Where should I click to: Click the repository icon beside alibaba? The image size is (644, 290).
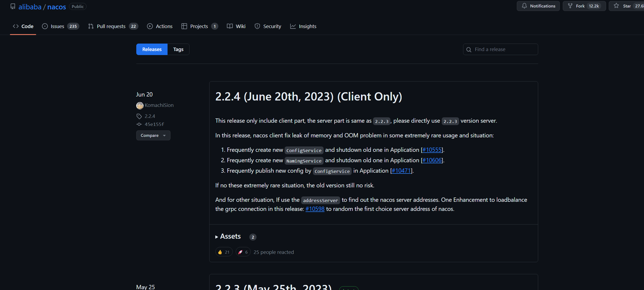click(x=13, y=6)
